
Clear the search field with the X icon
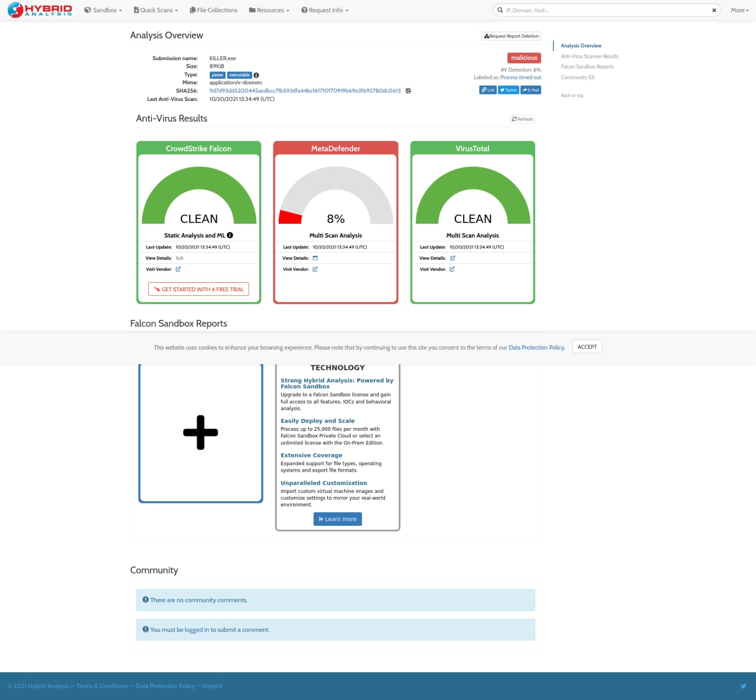click(714, 10)
